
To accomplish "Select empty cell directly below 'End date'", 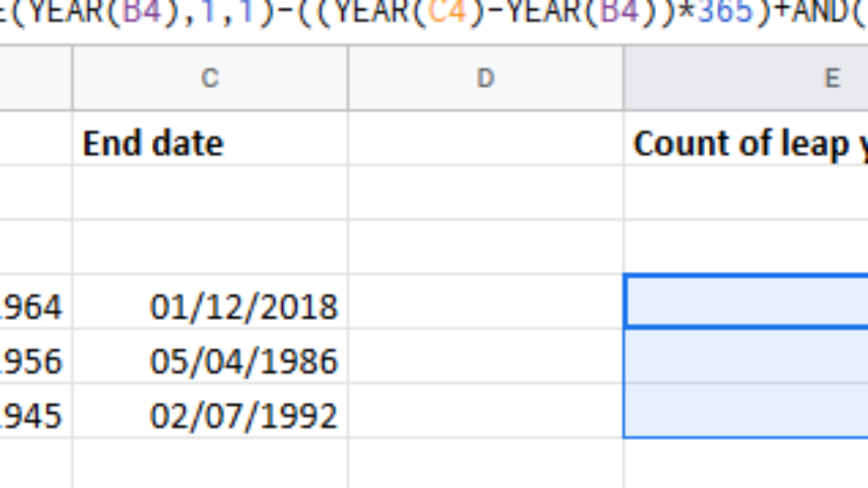I will click(210, 192).
